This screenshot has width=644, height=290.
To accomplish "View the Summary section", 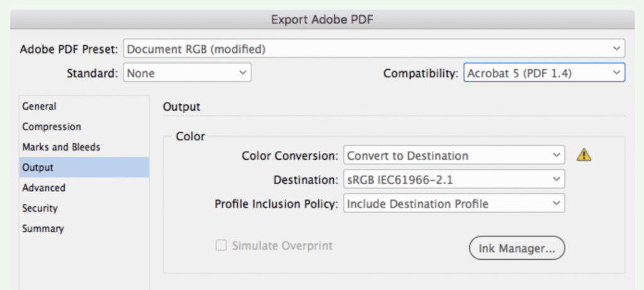I will pos(43,228).
